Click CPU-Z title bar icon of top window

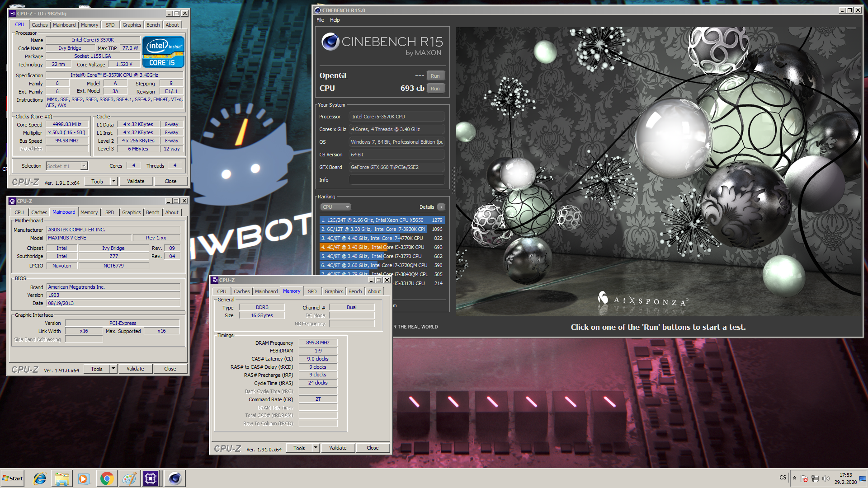pyautogui.click(x=13, y=14)
